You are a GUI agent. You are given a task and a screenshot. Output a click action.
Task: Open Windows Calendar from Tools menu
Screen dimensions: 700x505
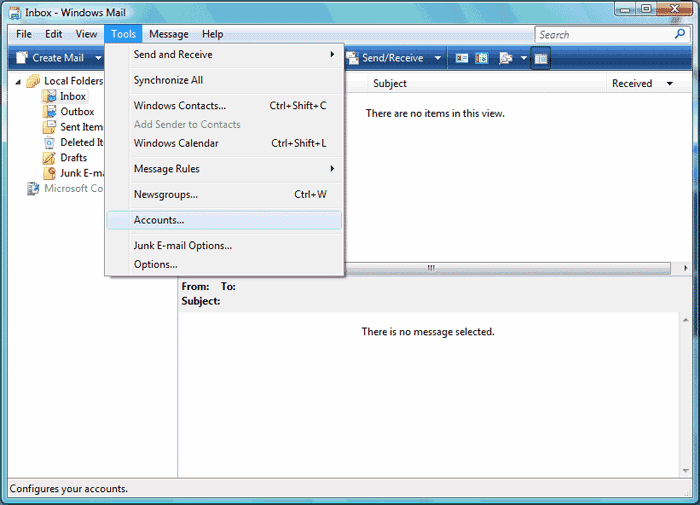click(225, 143)
